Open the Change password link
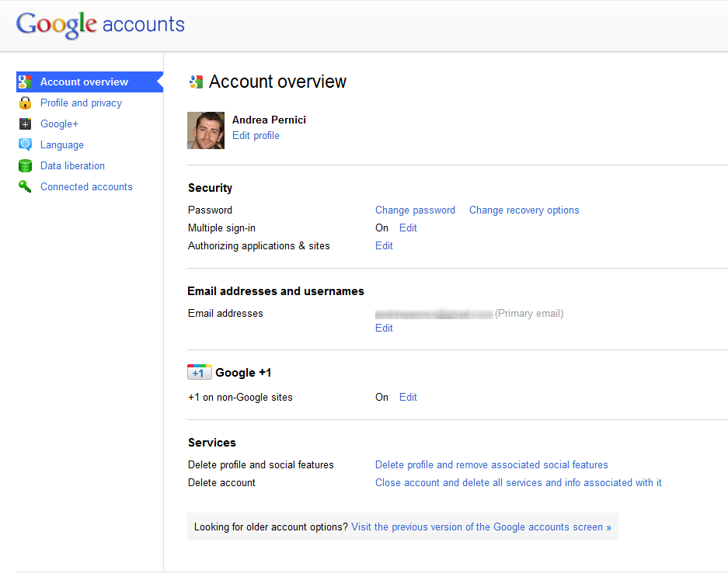The width and height of the screenshot is (728, 584). [415, 210]
